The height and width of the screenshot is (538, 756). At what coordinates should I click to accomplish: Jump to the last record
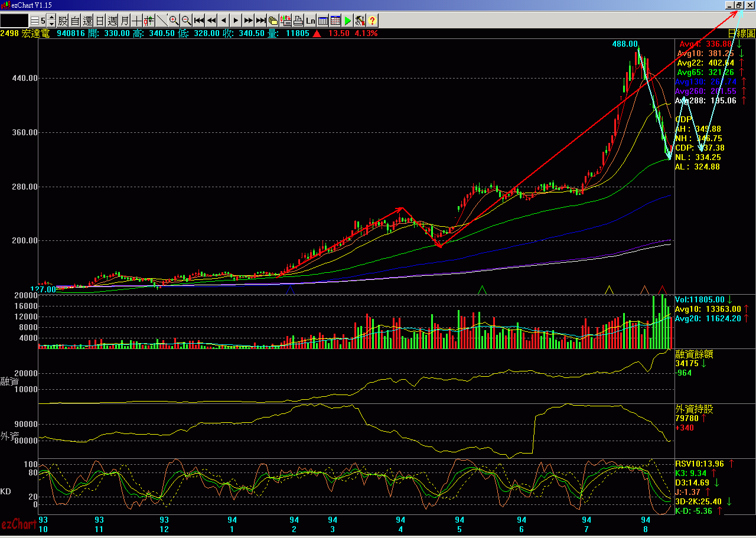261,21
